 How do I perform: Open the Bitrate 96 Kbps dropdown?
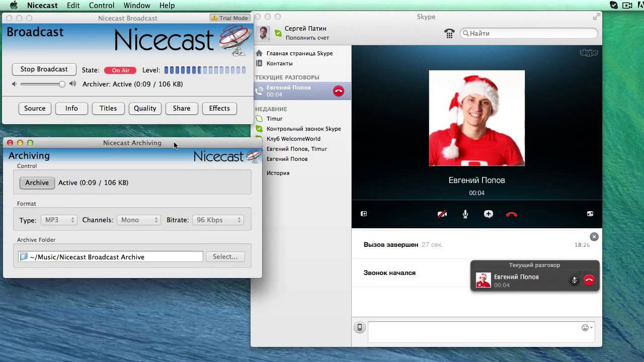(x=218, y=220)
